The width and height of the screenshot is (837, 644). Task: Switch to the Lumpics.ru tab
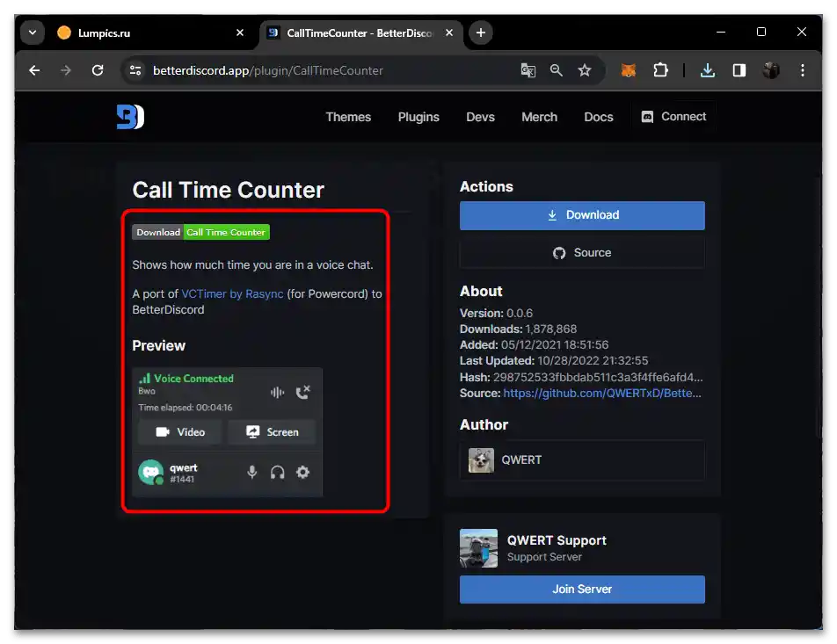point(149,33)
